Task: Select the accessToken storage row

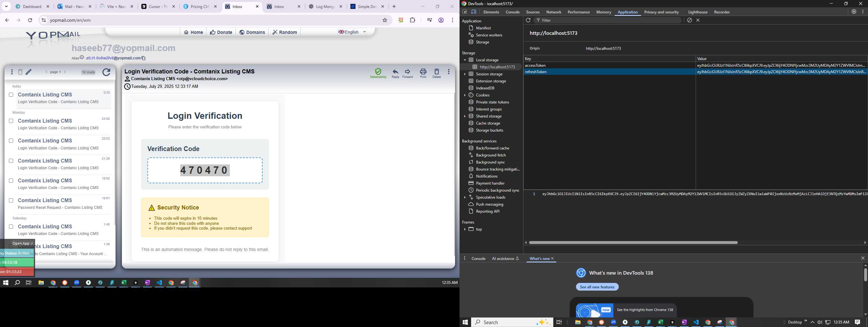Action: pos(695,65)
